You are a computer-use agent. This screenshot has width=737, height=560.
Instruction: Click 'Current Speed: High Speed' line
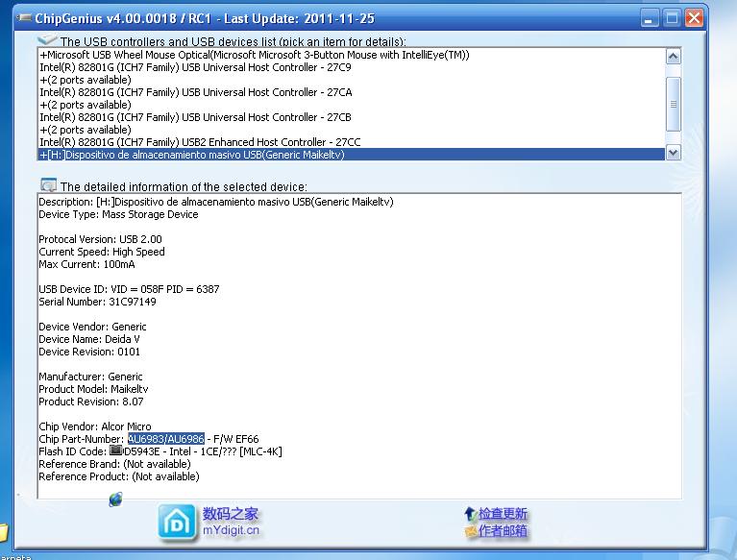click(102, 252)
